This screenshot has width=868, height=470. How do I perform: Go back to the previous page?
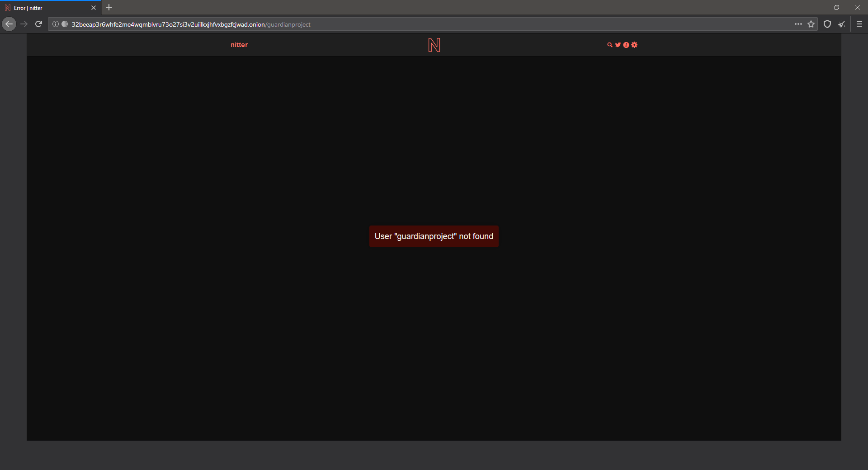[9, 24]
